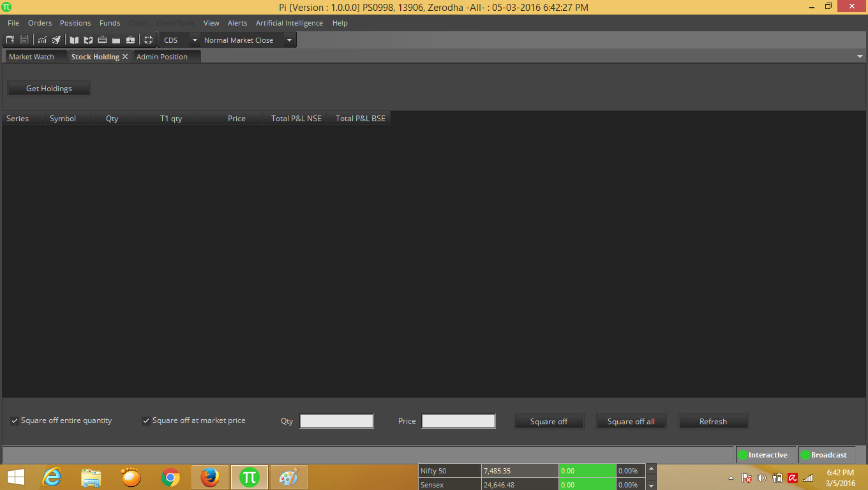Click the Qty input field
This screenshot has height=490, width=868.
point(336,421)
